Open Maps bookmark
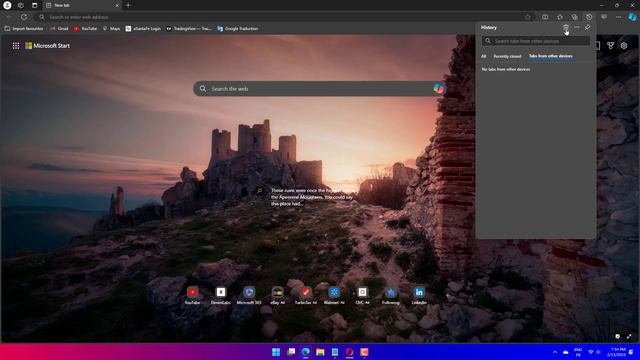Screen dimensions: 640x360 pos(111,29)
